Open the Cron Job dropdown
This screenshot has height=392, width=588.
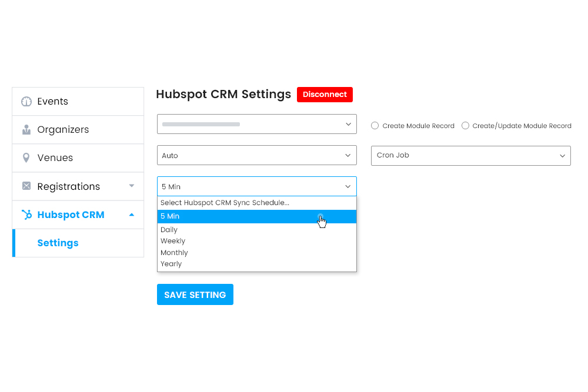click(470, 155)
